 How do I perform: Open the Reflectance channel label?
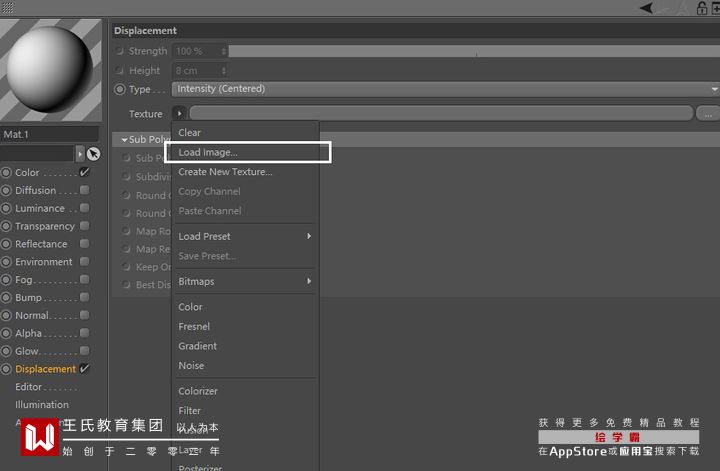[x=41, y=244]
